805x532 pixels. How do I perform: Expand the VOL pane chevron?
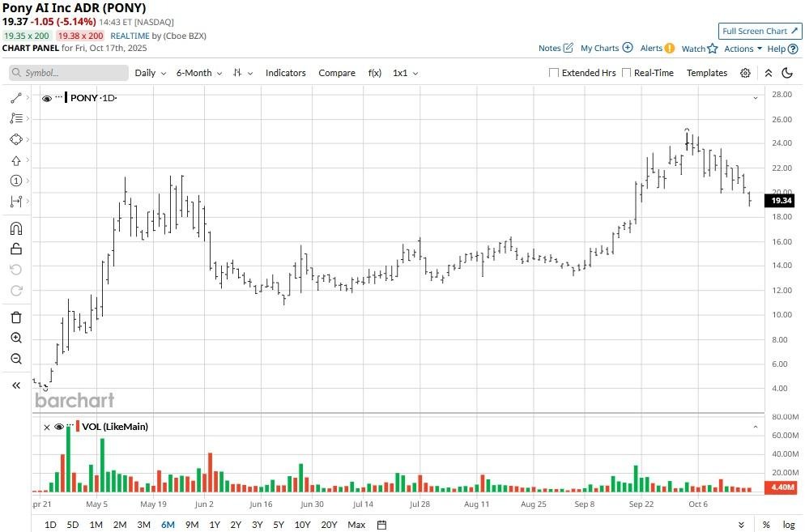[x=756, y=427]
